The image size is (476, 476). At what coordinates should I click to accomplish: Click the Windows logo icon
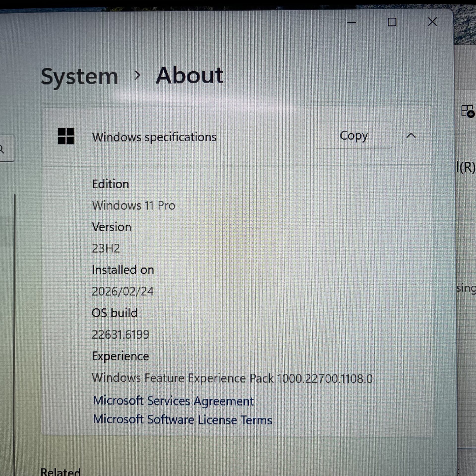pyautogui.click(x=66, y=136)
